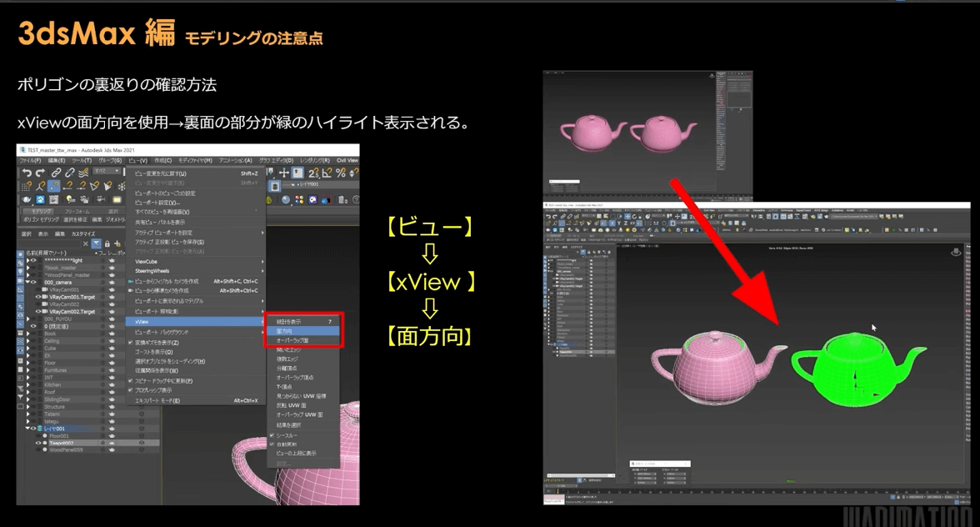The image size is (980, 527).
Task: Hide the Teapot002 object with its eye icon
Action: pos(38,444)
